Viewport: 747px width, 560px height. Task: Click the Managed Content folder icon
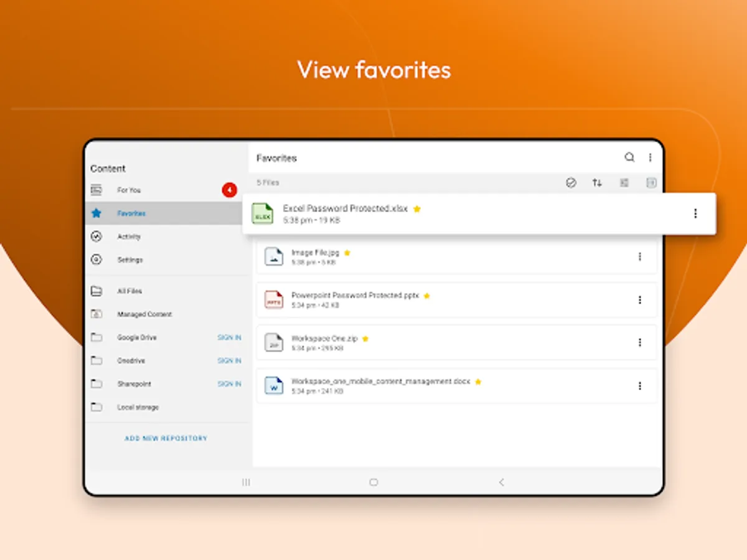96,314
